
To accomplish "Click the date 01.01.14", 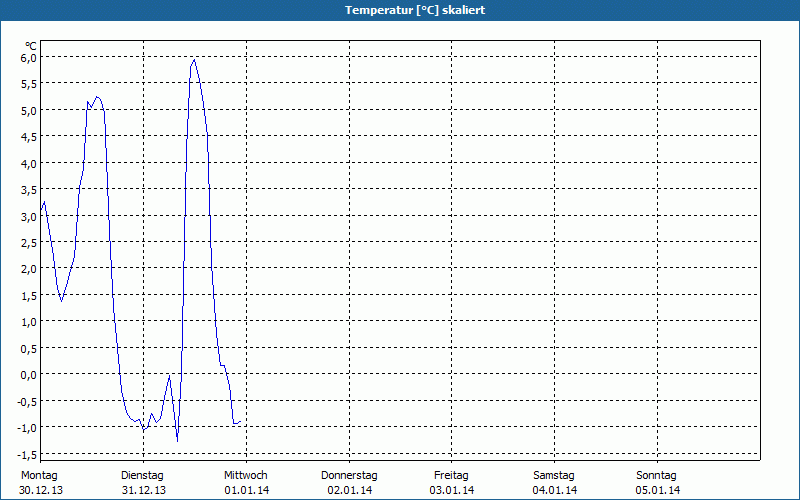I will (247, 490).
